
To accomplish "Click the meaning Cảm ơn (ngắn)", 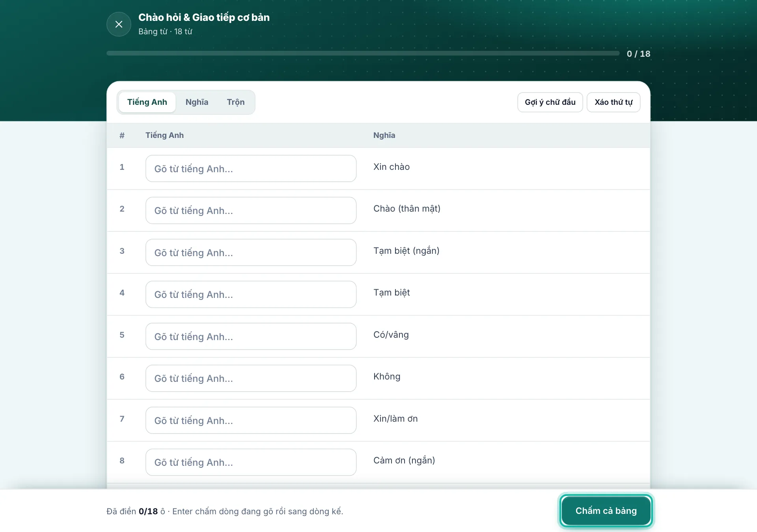I will click(404, 460).
